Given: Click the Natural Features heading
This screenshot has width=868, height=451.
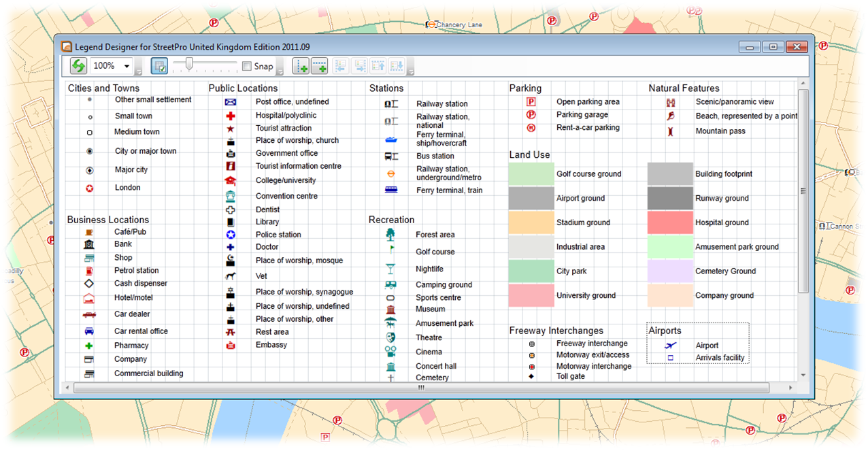Looking at the screenshot, I should tap(684, 88).
